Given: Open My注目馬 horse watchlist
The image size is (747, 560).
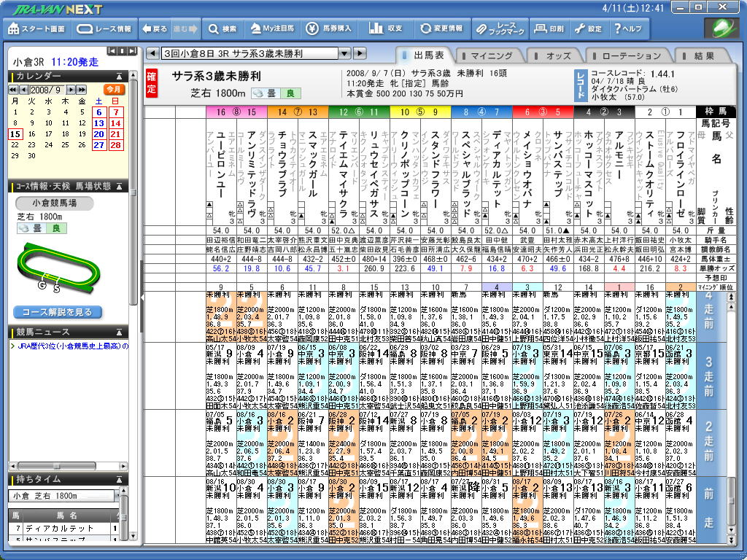Looking at the screenshot, I should pos(271,29).
